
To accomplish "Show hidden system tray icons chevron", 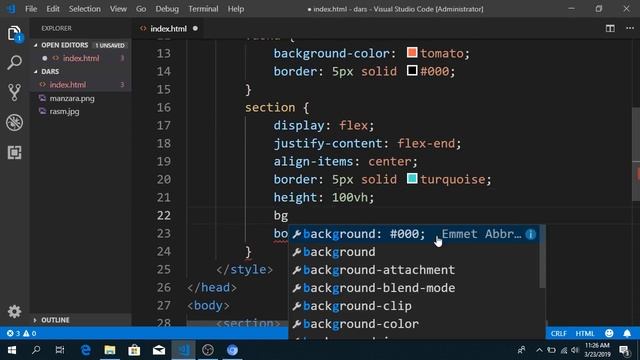I will [539, 350].
